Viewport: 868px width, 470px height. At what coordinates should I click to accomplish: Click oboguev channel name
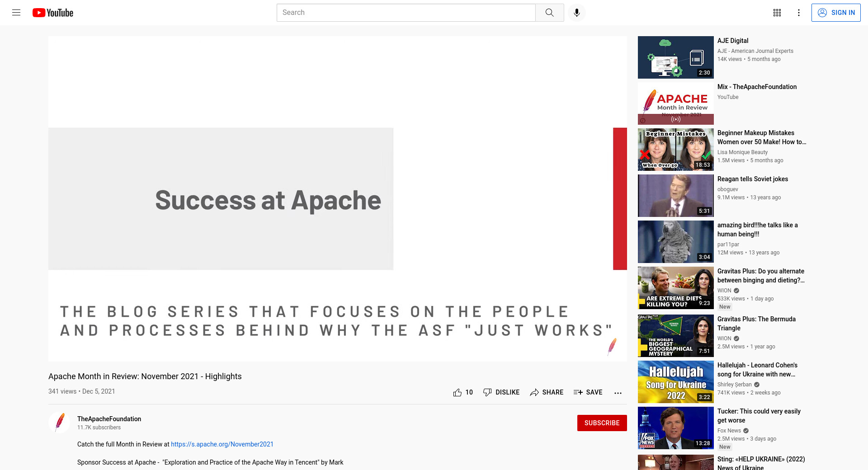(x=727, y=189)
